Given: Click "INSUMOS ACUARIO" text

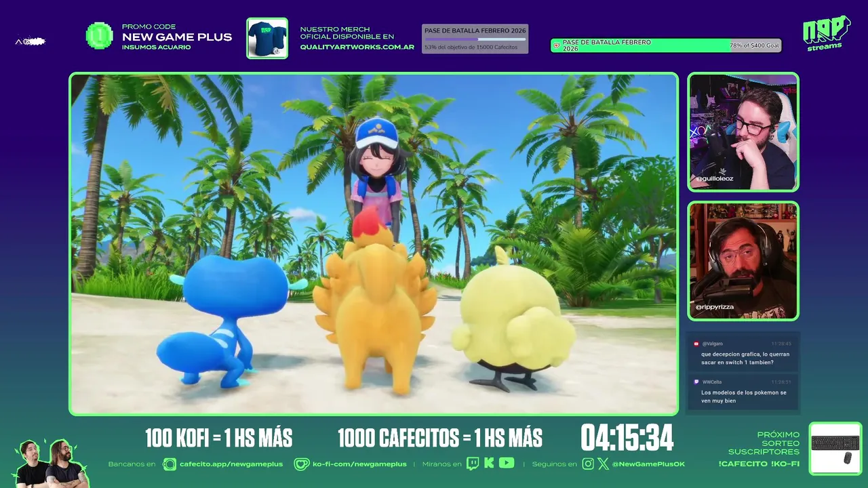Looking at the screenshot, I should pyautogui.click(x=156, y=47).
